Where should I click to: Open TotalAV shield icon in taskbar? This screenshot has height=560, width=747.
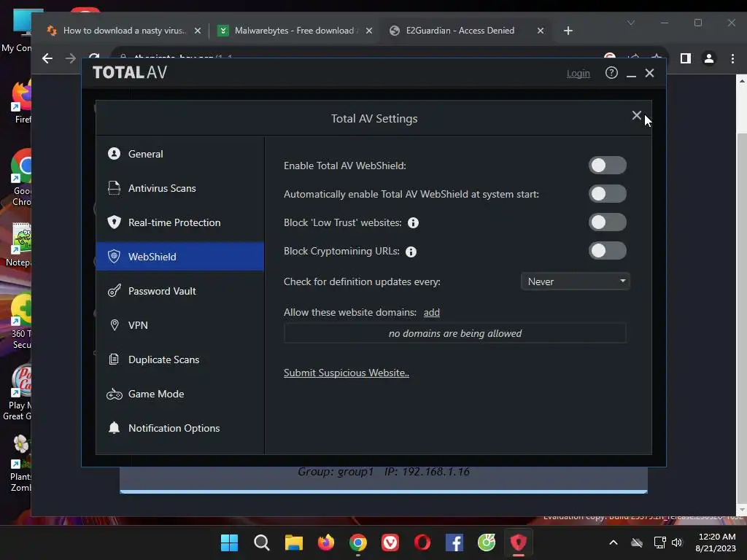(519, 542)
